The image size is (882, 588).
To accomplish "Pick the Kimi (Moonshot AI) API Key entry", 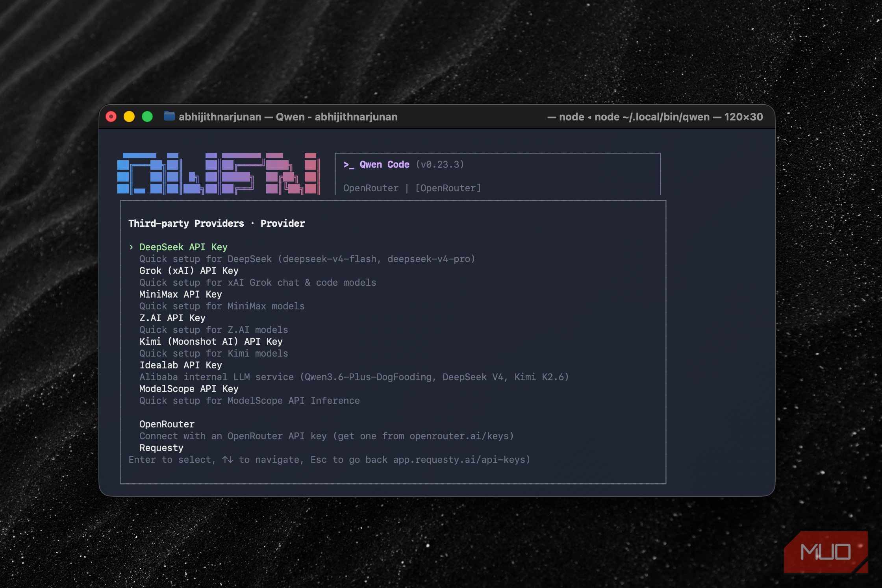I will coord(211,342).
